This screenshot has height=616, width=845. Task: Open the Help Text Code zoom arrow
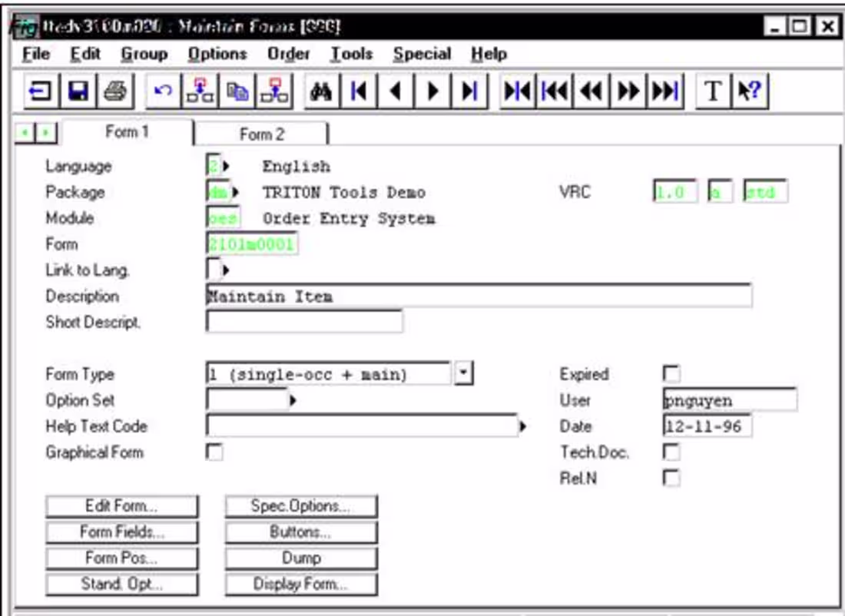522,426
